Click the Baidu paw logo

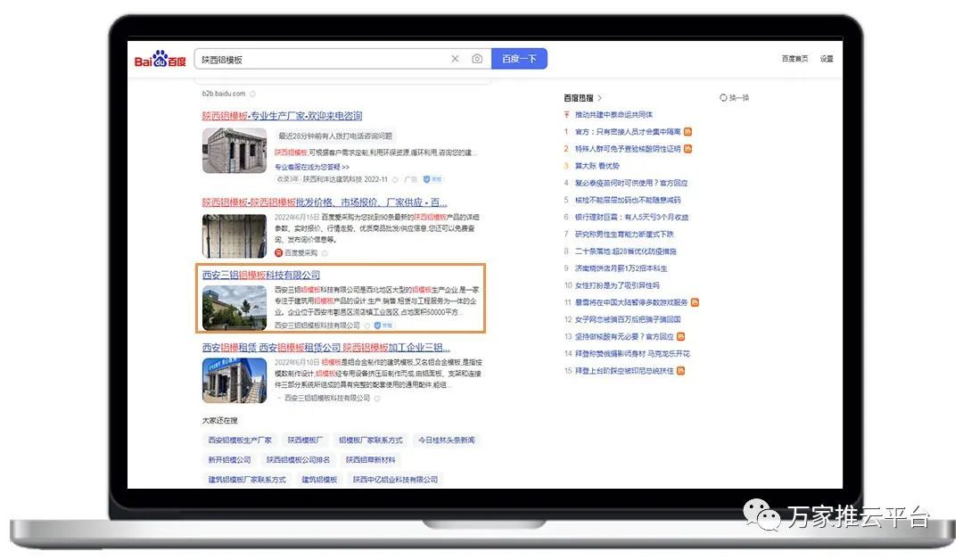click(160, 59)
